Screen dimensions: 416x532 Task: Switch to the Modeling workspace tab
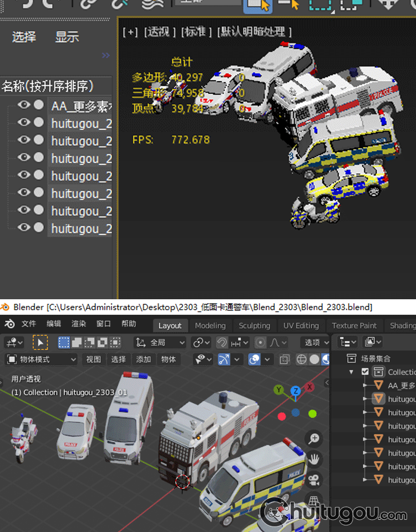pos(210,325)
